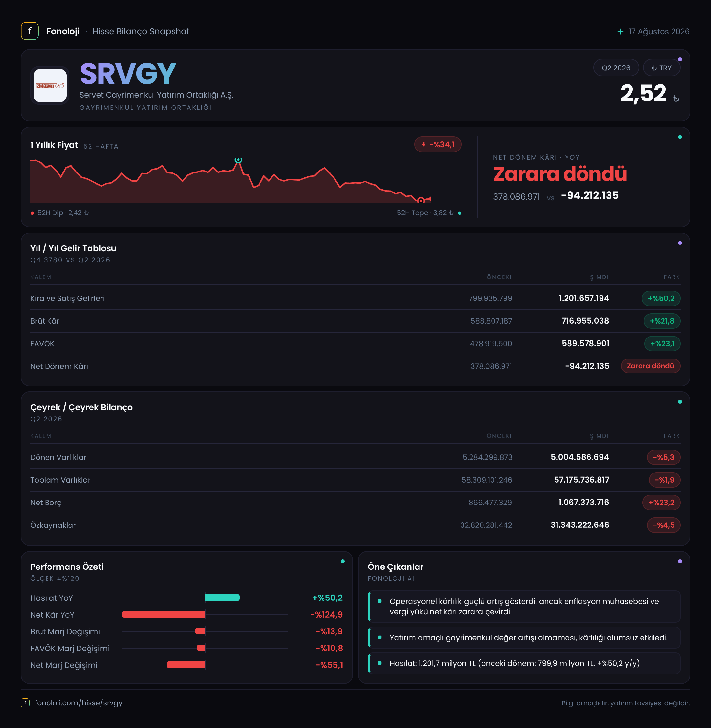This screenshot has width=711, height=728.
Task: Click the value 57.175.736.817
Action: 581,480
